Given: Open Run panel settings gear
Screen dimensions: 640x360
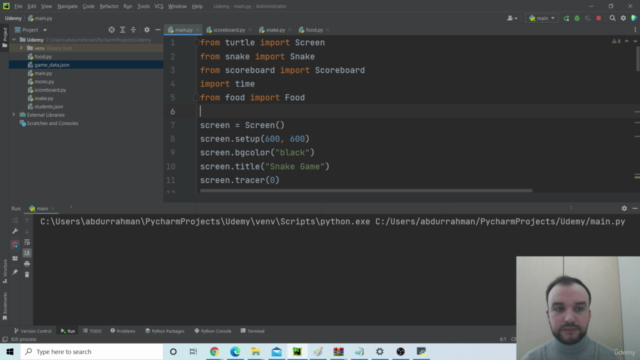Looking at the screenshot, I should 624,208.
